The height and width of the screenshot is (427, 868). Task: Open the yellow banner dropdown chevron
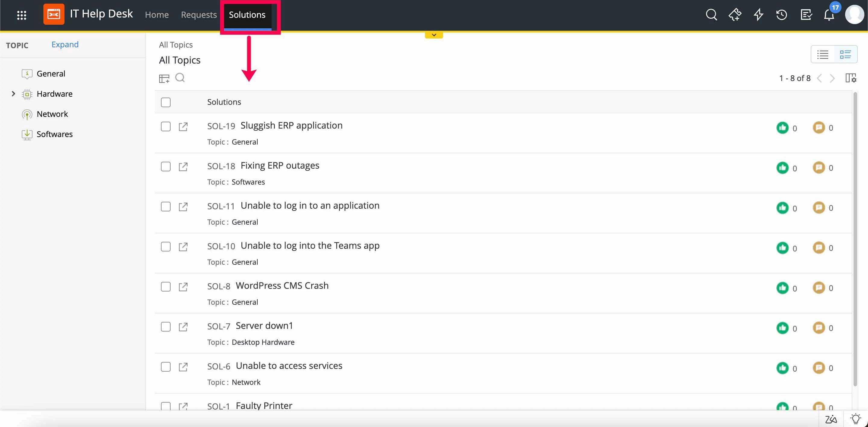[x=434, y=35]
